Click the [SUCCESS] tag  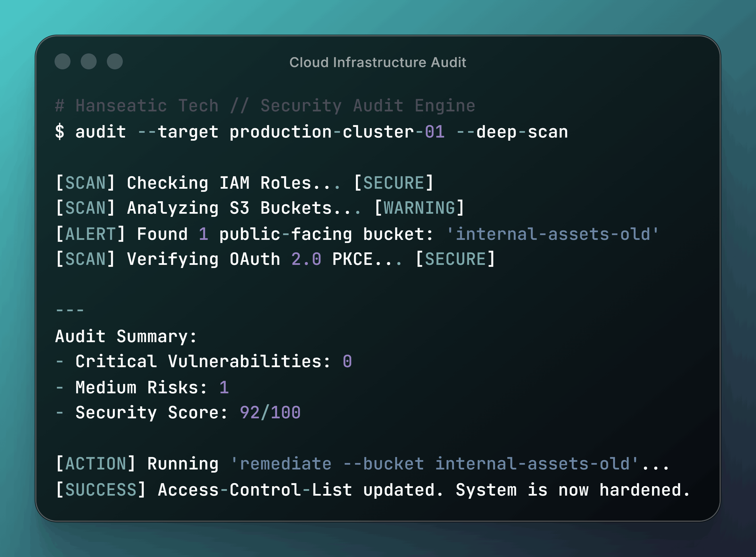(101, 490)
